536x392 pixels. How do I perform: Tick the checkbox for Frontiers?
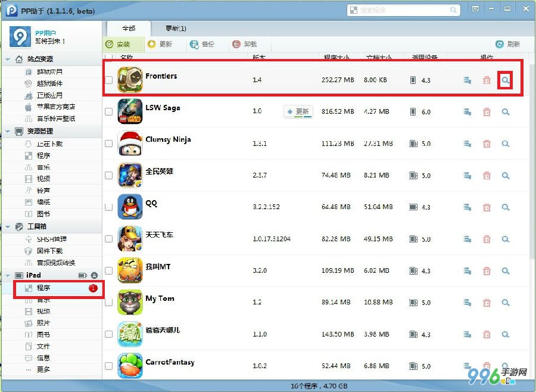[x=109, y=80]
